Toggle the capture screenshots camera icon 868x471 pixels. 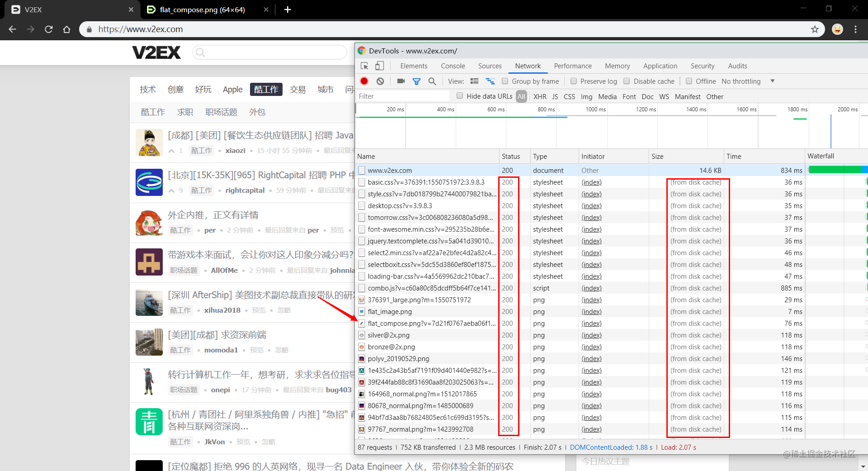coord(401,81)
